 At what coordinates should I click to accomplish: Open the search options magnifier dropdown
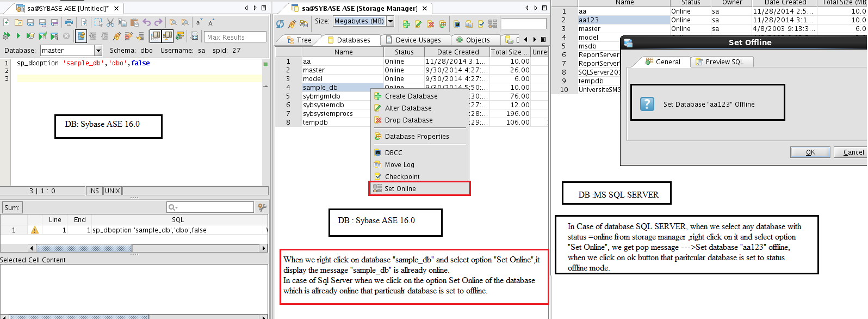[x=173, y=207]
